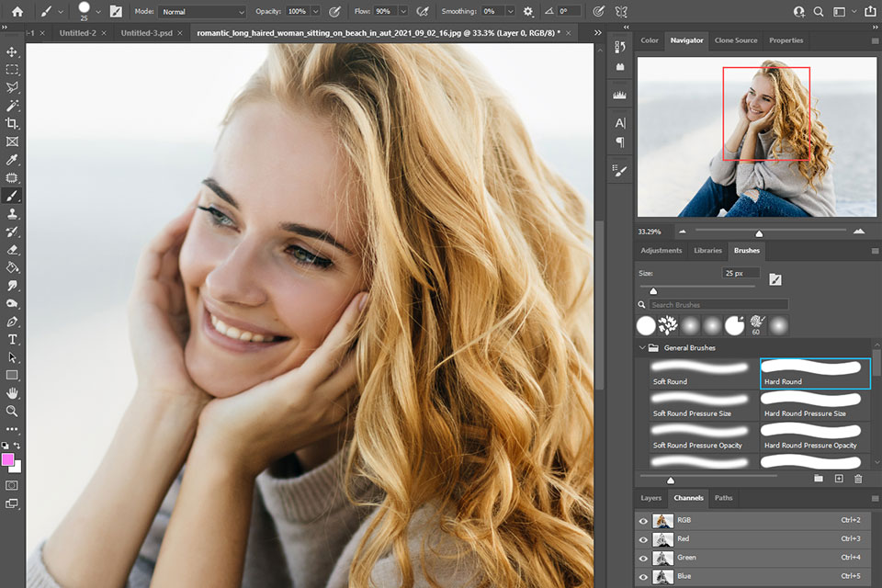
Task: Select Hard Round Pressure Size brush
Action: [x=815, y=405]
